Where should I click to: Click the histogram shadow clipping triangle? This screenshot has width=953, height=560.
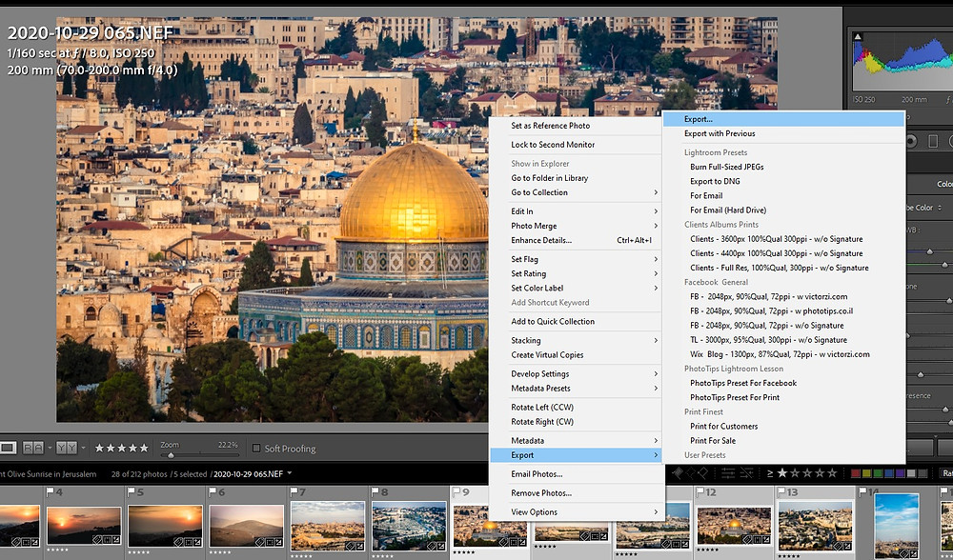858,37
